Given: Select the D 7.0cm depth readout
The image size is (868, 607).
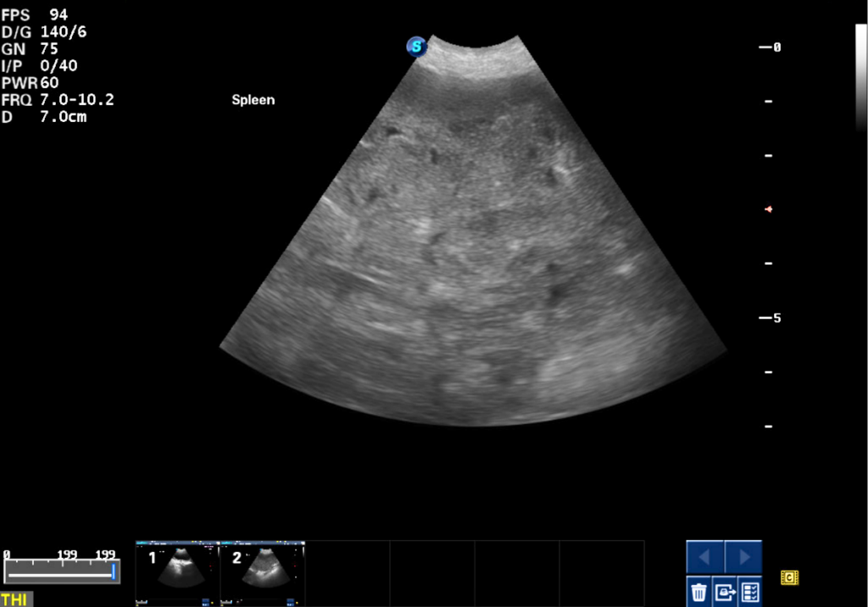Looking at the screenshot, I should coord(44,117).
